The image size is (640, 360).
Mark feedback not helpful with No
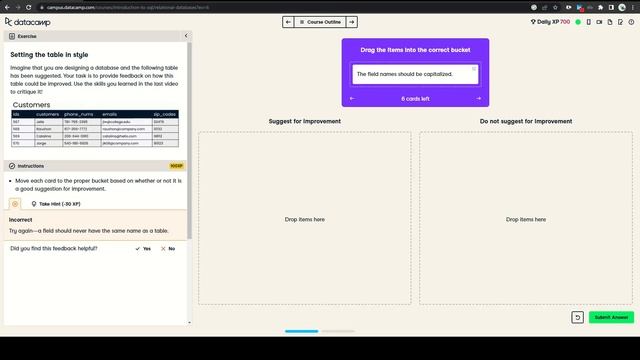pyautogui.click(x=168, y=249)
